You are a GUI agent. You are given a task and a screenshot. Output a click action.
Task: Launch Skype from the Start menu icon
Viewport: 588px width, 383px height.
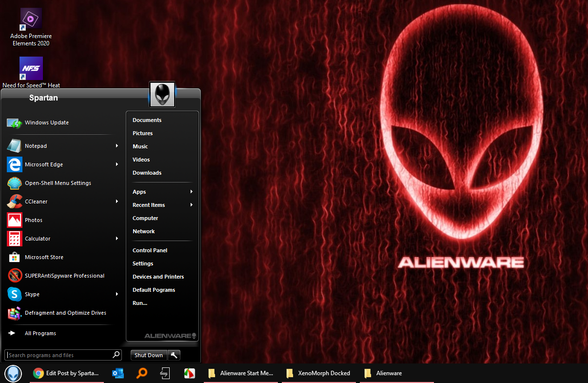[15, 294]
